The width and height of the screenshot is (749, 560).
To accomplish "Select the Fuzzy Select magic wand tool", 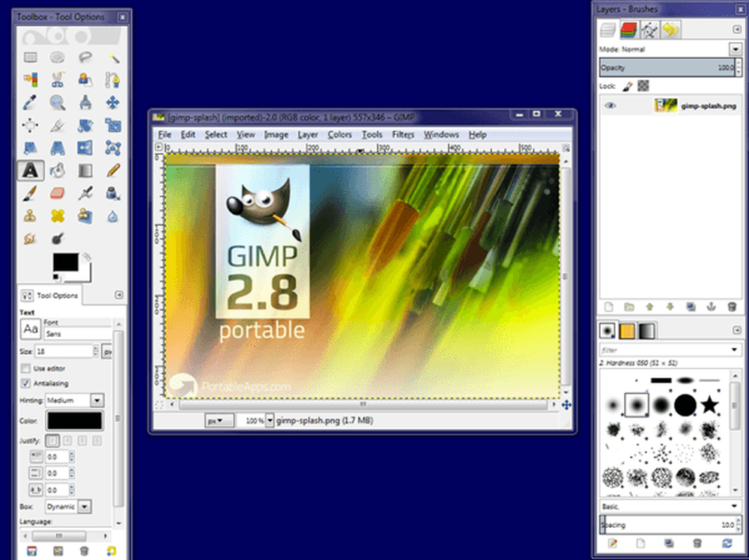I will (113, 58).
